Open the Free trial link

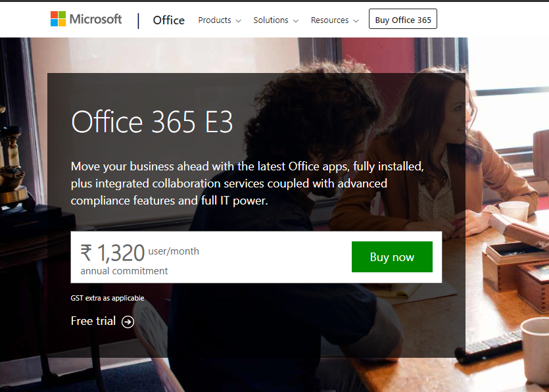(x=93, y=321)
